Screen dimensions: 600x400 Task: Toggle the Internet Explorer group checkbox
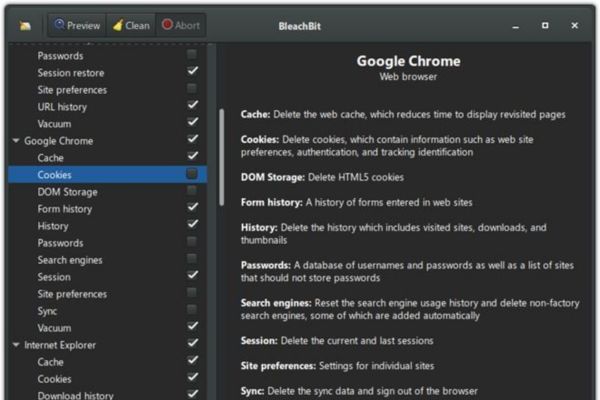tap(192, 343)
